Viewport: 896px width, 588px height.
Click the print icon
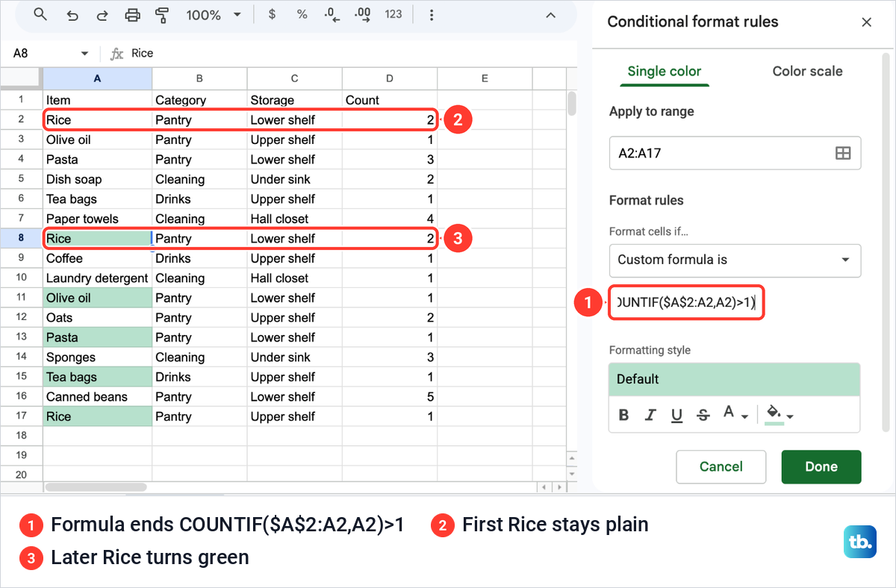[132, 15]
